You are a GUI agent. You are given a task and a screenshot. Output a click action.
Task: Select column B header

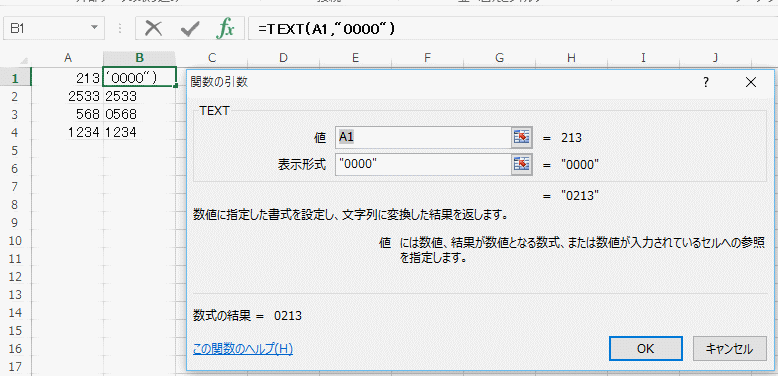tap(140, 58)
